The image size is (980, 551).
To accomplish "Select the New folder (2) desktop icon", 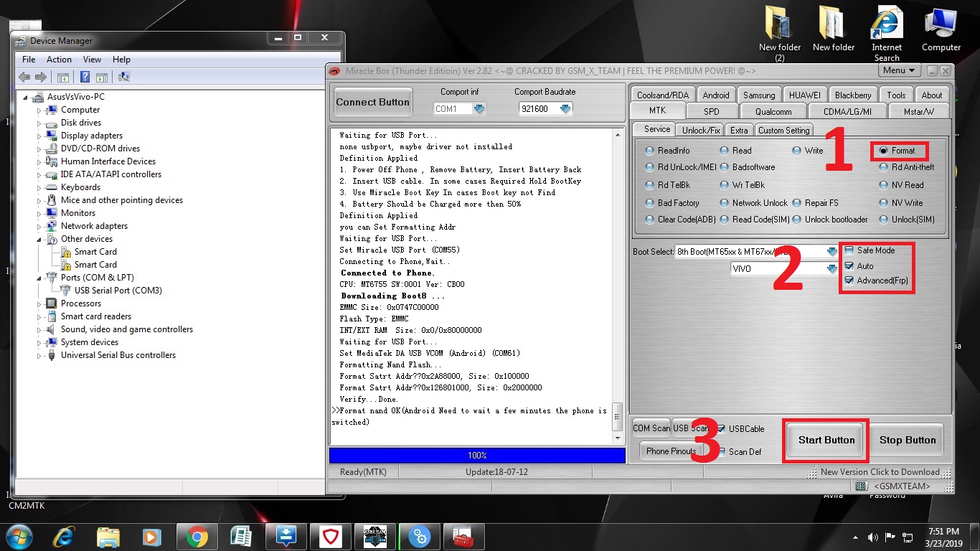I will click(x=779, y=34).
